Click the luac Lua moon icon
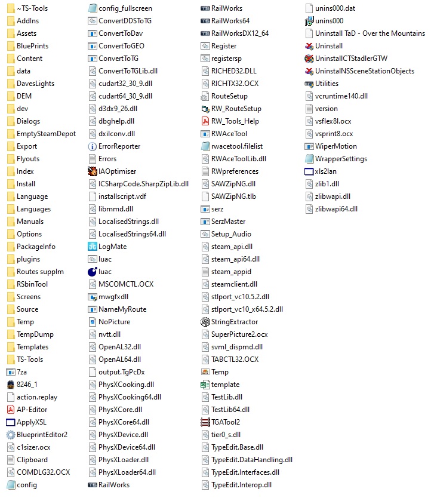Screen dimensions: 431x504 coord(93,272)
